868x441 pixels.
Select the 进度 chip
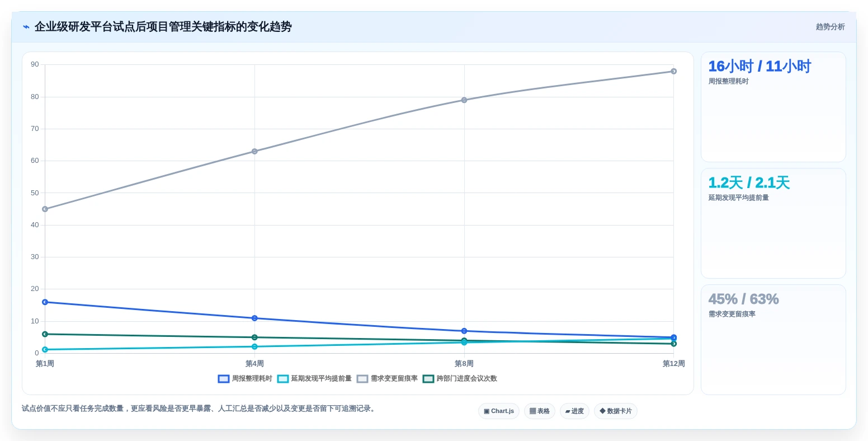(x=574, y=411)
